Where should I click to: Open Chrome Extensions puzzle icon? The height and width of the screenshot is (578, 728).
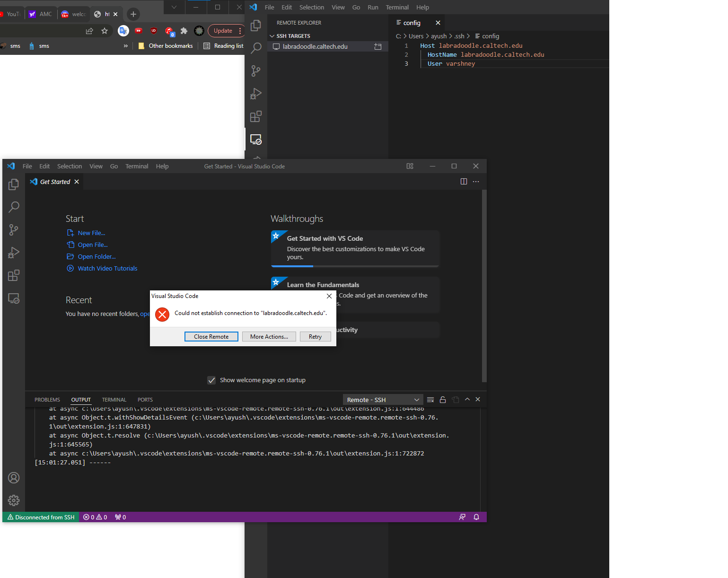[x=184, y=31]
